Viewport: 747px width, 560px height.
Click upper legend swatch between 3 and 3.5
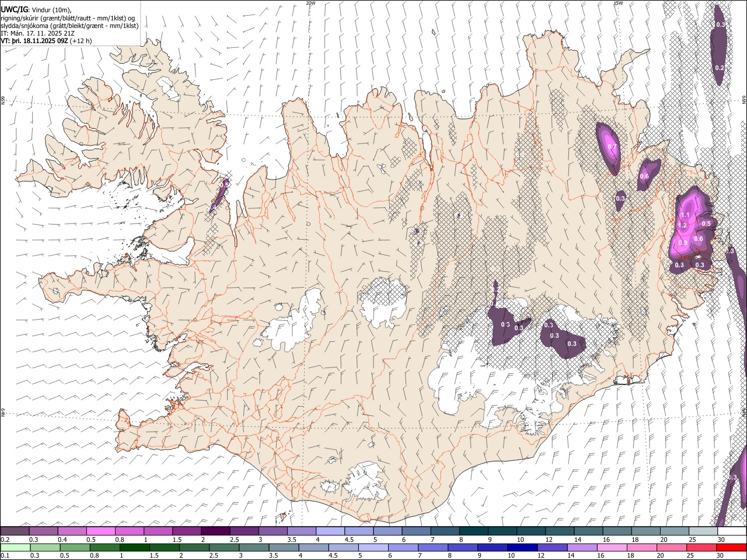click(x=272, y=531)
